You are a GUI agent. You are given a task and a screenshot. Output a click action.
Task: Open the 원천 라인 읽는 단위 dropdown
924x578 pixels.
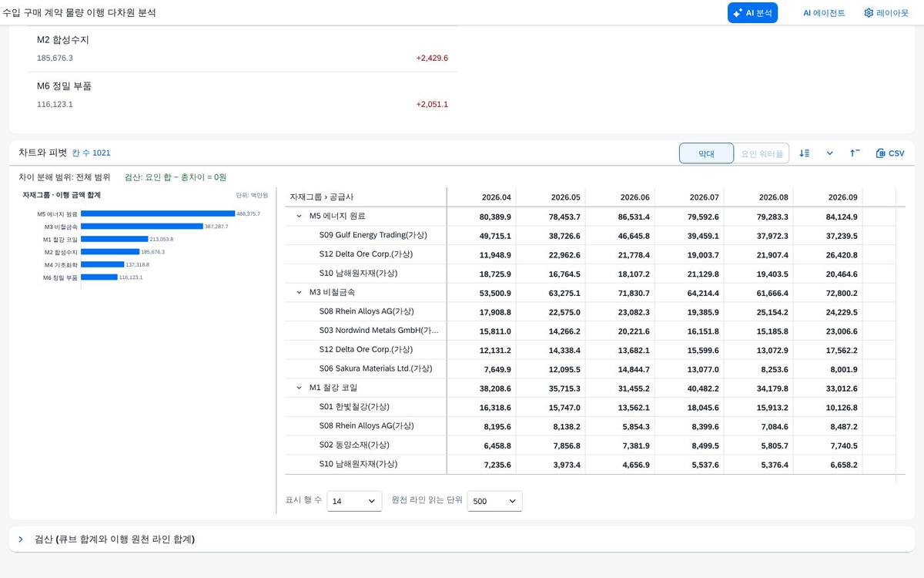[494, 501]
